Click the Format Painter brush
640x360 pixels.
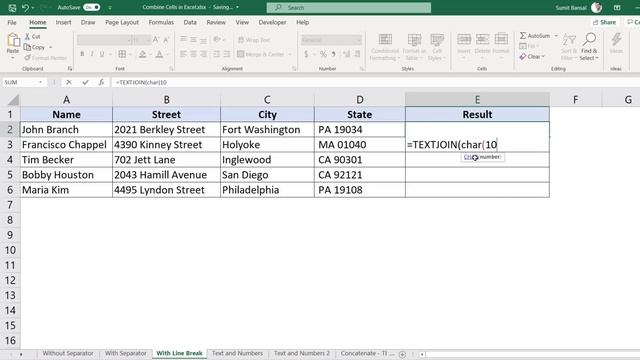pos(27,58)
